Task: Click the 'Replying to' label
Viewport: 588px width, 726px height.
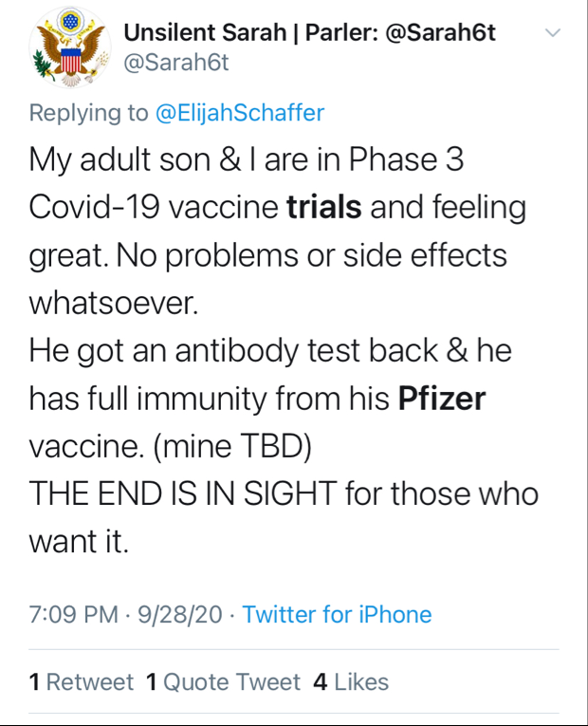Action: click(89, 113)
